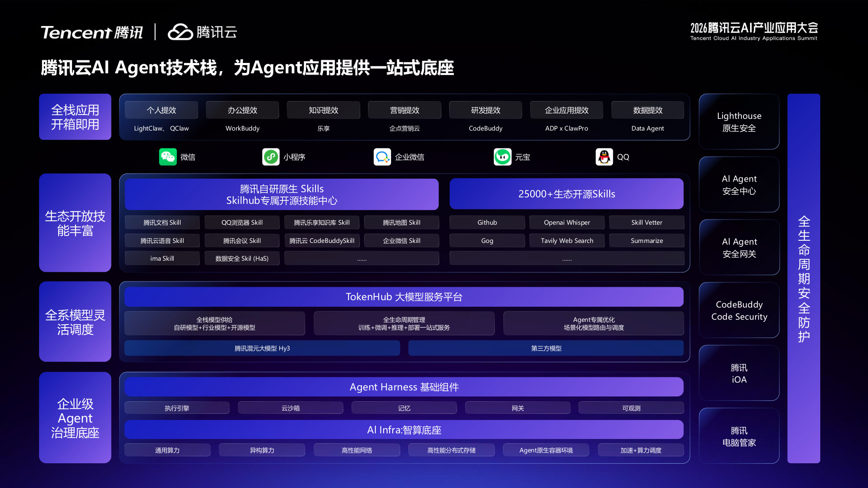The image size is (868, 488).
Task: Open the 腾讯电脑管家 card
Action: (739, 436)
